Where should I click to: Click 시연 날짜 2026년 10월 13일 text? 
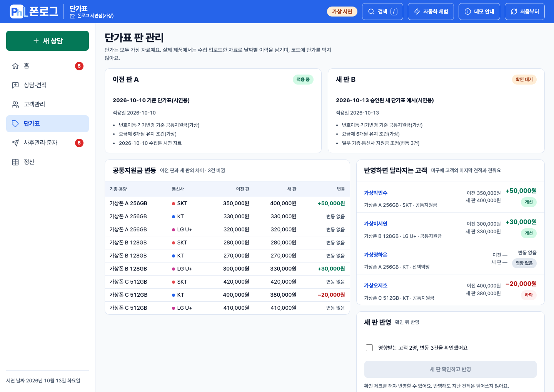click(x=43, y=380)
